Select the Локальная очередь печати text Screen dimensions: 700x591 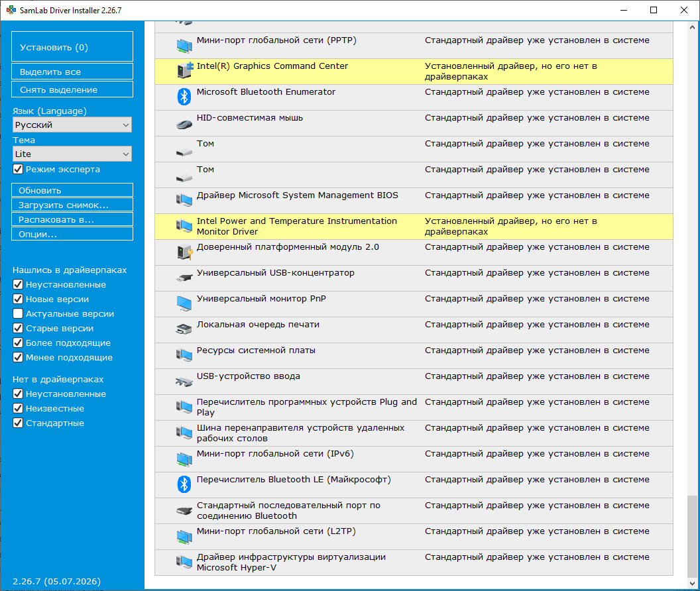point(258,325)
